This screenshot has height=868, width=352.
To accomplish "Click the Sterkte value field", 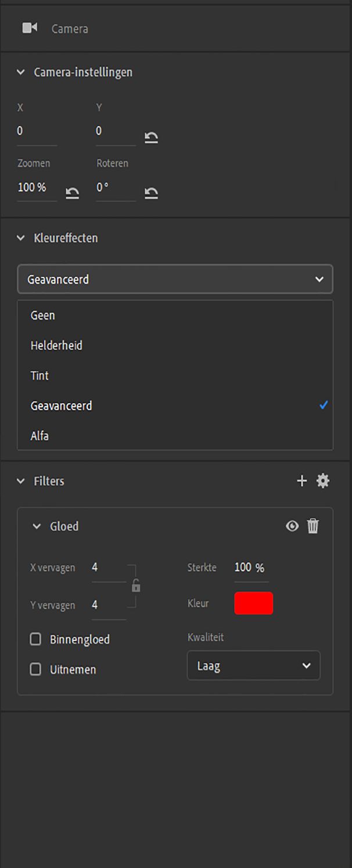I will coord(243,568).
